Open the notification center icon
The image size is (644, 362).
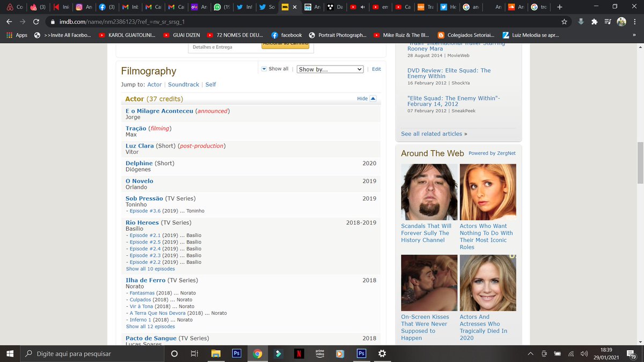(633, 354)
